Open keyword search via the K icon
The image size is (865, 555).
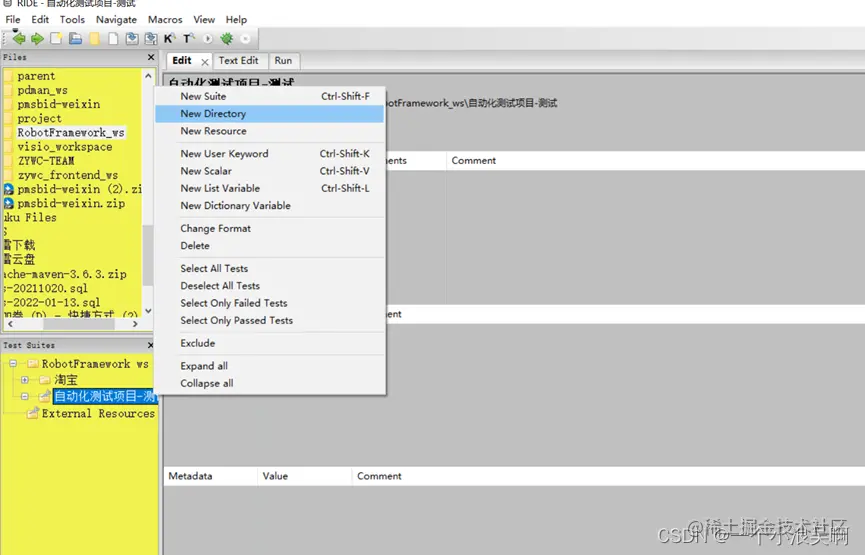click(169, 39)
